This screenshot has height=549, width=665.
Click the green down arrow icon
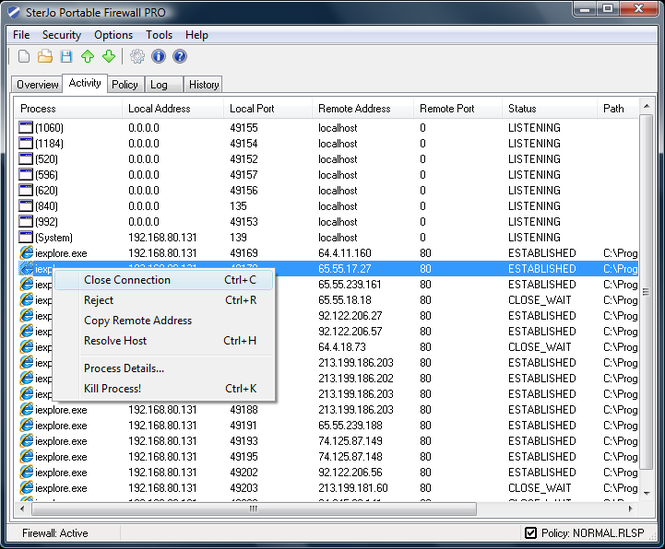(109, 56)
